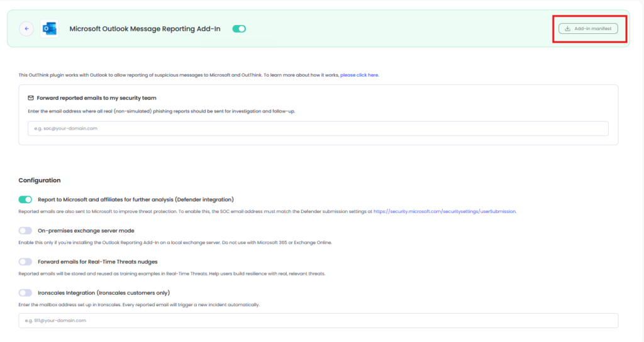The image size is (644, 342).
Task: Download the Add-in manifest
Action: tap(588, 28)
